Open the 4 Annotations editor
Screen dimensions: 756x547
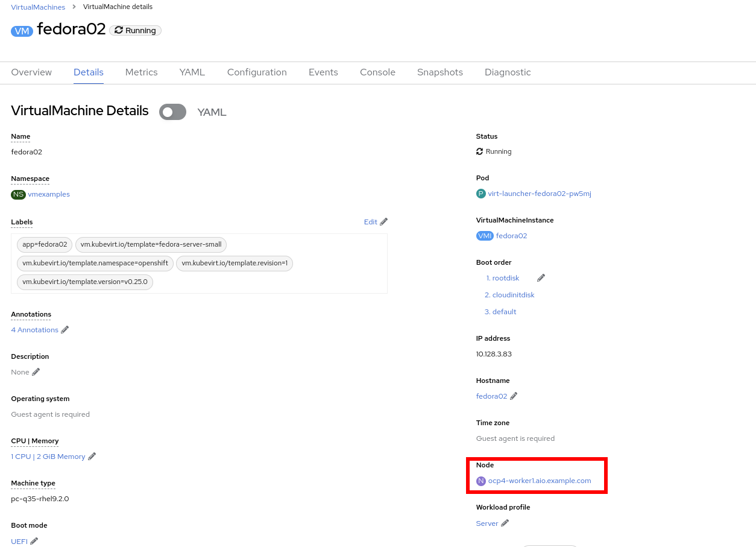[34, 329]
